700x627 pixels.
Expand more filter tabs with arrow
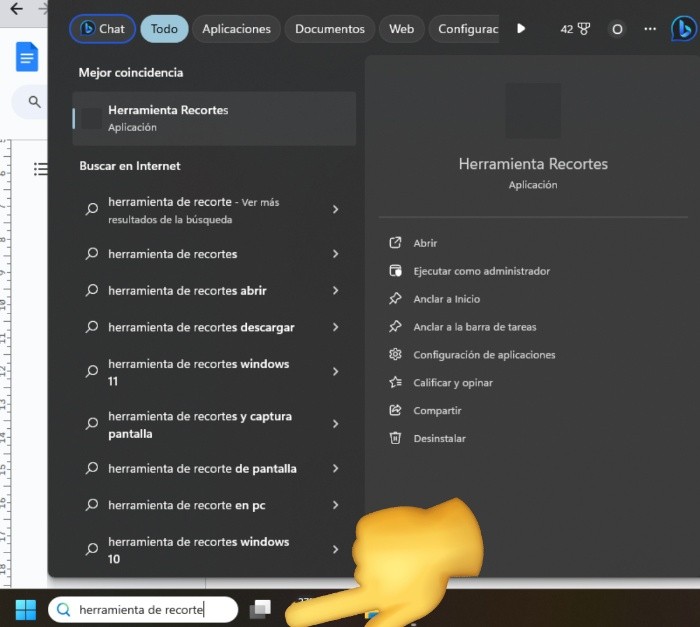tap(521, 29)
